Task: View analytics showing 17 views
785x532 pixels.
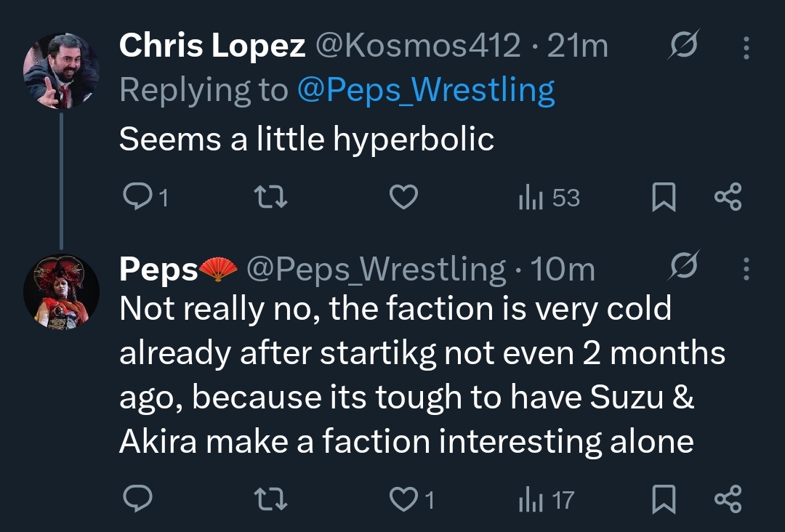Action: click(x=545, y=499)
